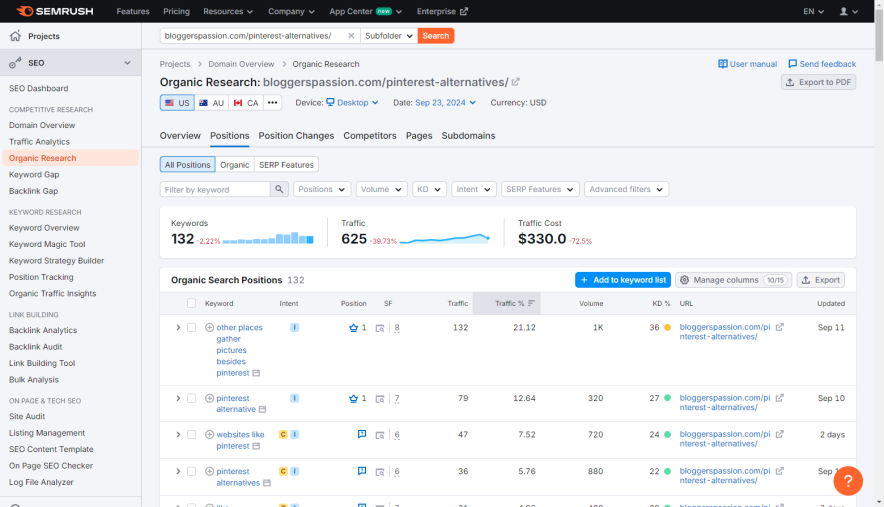Click the Traffic trend line chart
884x507 pixels.
445,239
